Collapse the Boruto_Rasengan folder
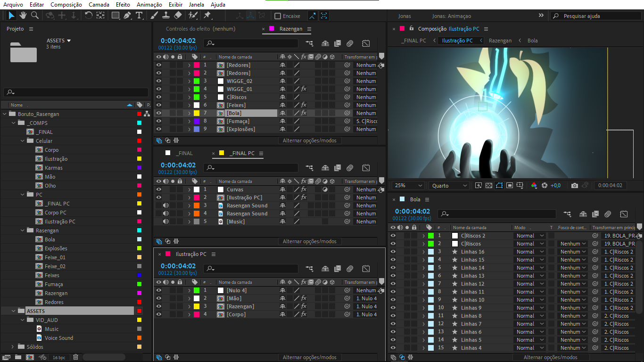Screen dimensions: 644x362 click(x=5, y=114)
